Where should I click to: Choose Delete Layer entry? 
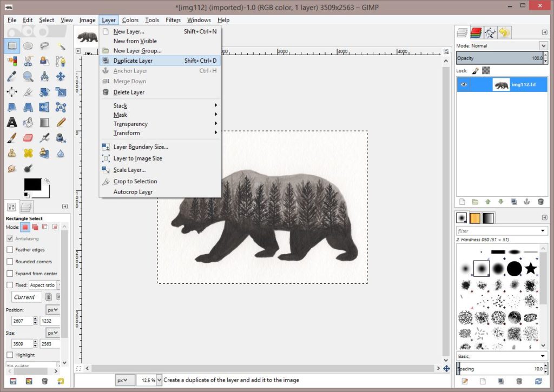(160, 92)
